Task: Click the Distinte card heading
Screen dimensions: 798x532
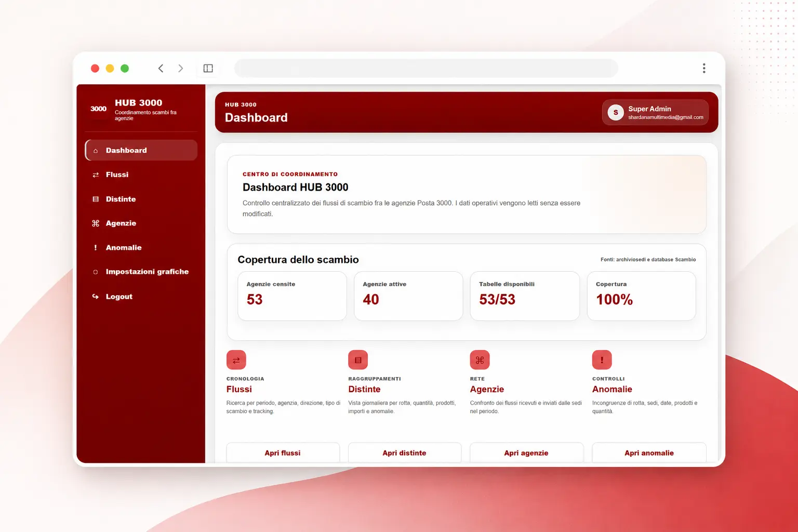Action: (364, 389)
